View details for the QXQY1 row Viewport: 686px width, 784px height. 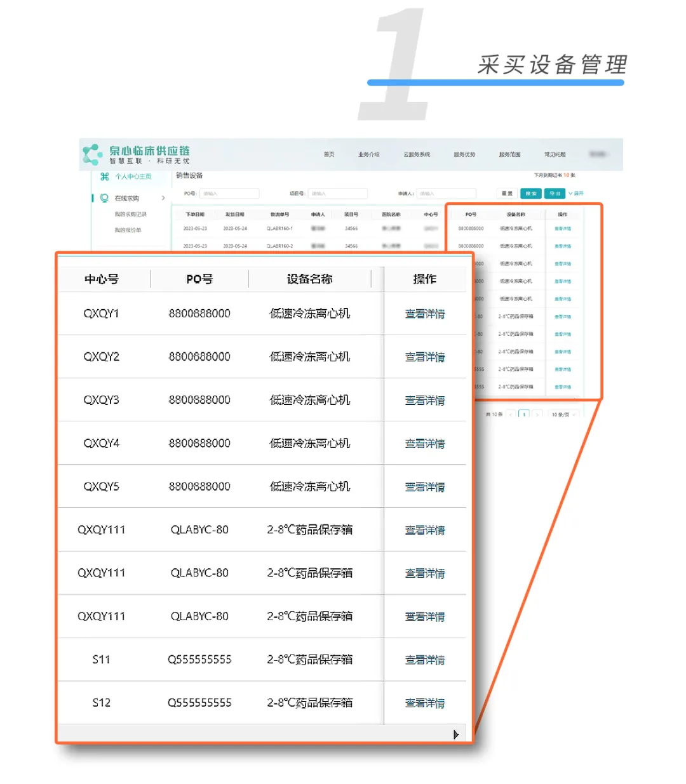425,314
